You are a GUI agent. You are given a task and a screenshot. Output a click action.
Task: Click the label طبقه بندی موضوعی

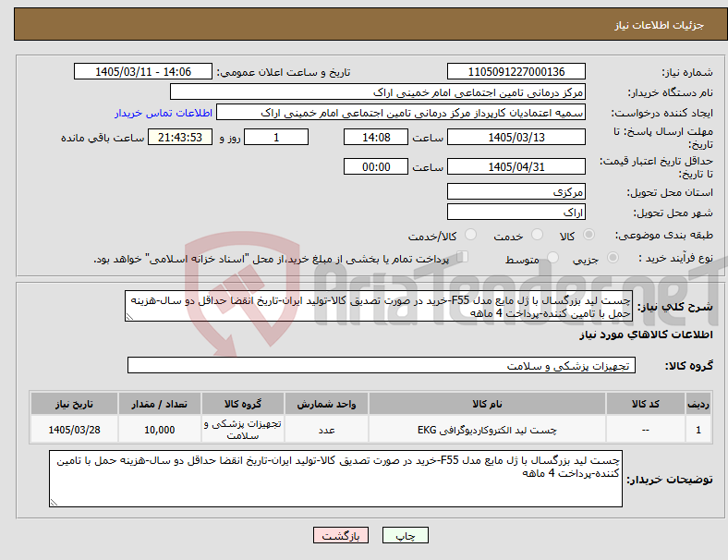(664, 235)
